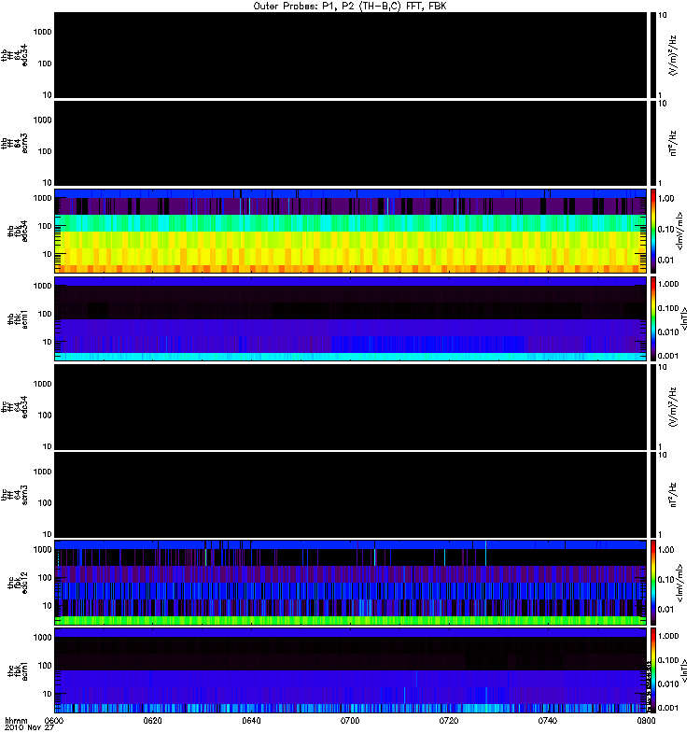This screenshot has width=700, height=747.
Task: Click the 0.10 color bar value of thb fbk edc34
Action: pyautogui.click(x=665, y=229)
